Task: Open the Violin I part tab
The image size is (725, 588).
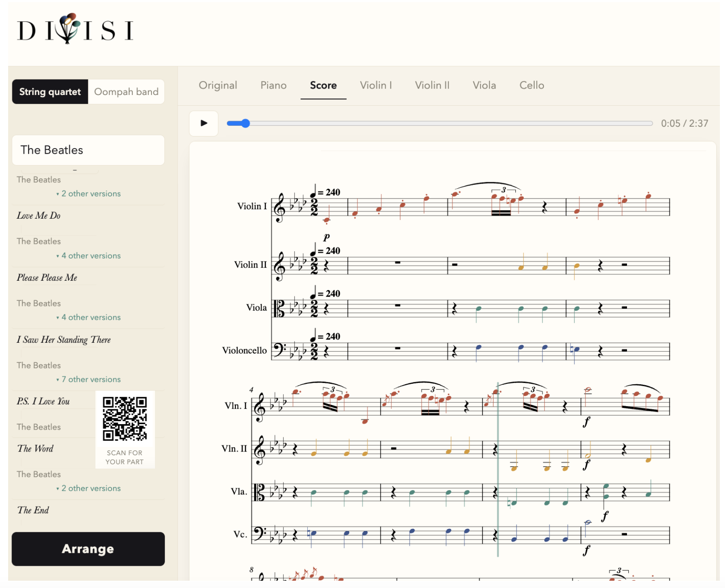Action: [x=376, y=85]
